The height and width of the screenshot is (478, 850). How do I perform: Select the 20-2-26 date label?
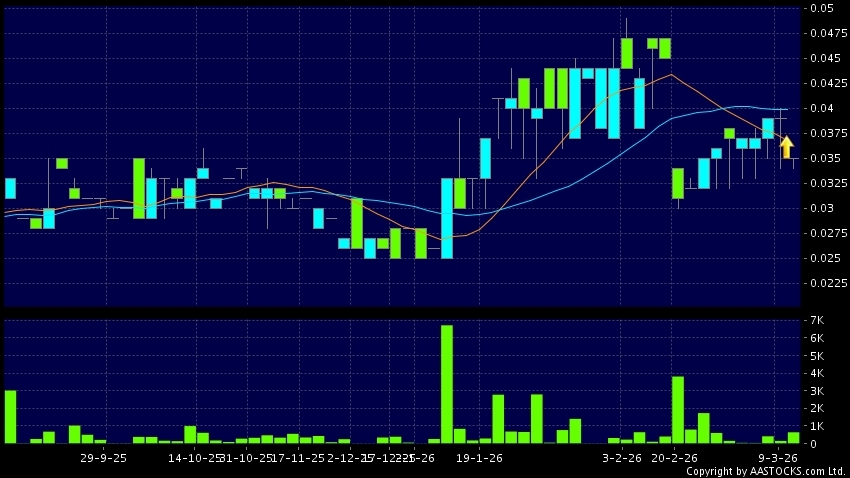click(674, 457)
